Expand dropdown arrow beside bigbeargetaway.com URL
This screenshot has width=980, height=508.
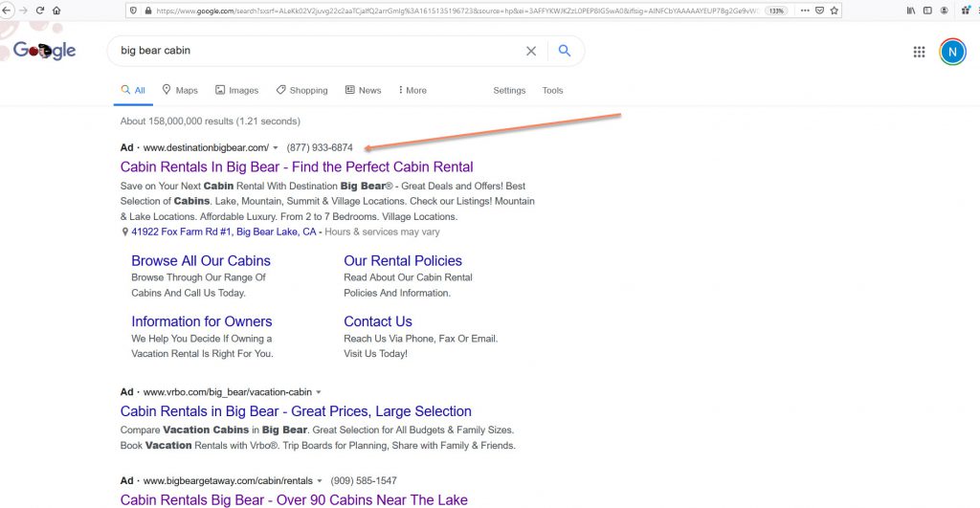pyautogui.click(x=320, y=481)
